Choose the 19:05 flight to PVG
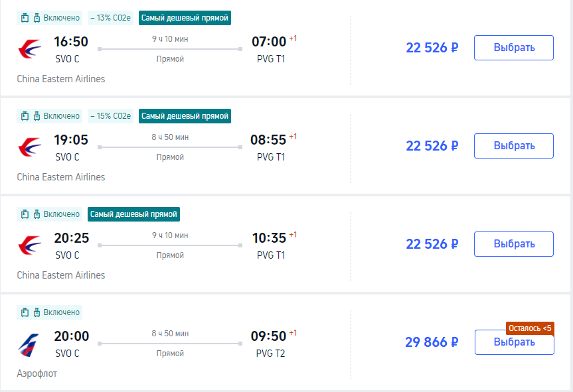Viewport: 573px width, 392px height. (x=514, y=146)
